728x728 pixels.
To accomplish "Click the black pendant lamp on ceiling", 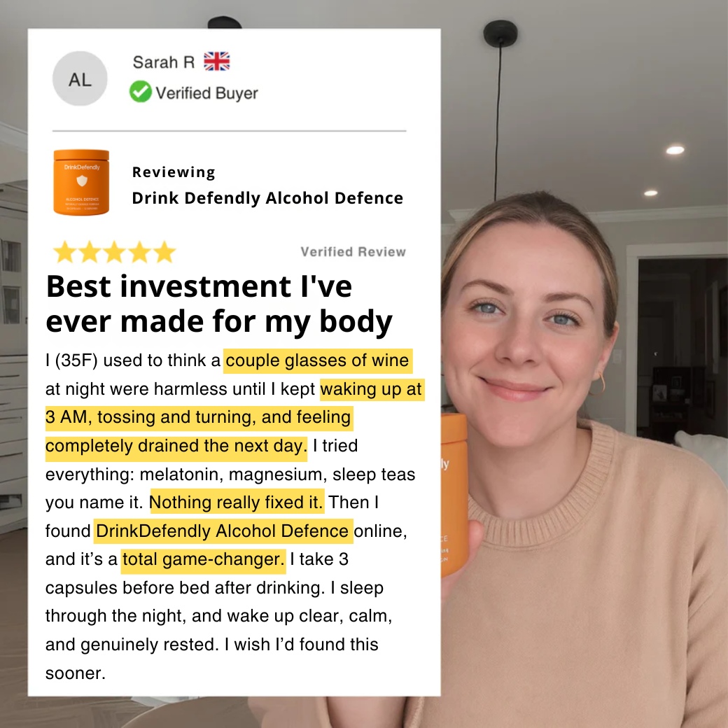I will 500,34.
